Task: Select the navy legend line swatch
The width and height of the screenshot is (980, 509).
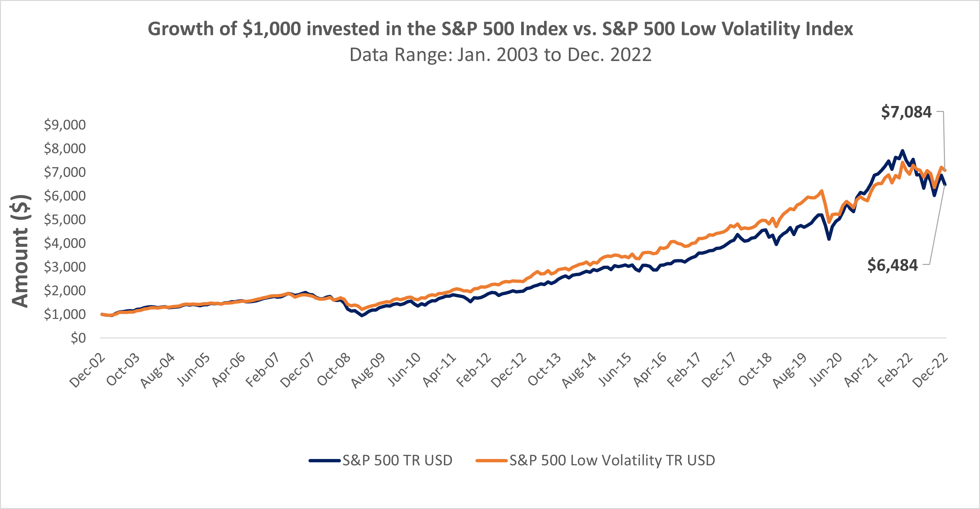Action: [x=324, y=461]
